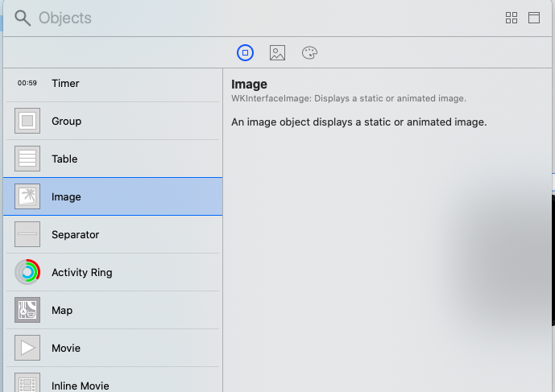Screen dimensions: 555x392
Task: Switch library to icon grid view
Action: (x=512, y=18)
